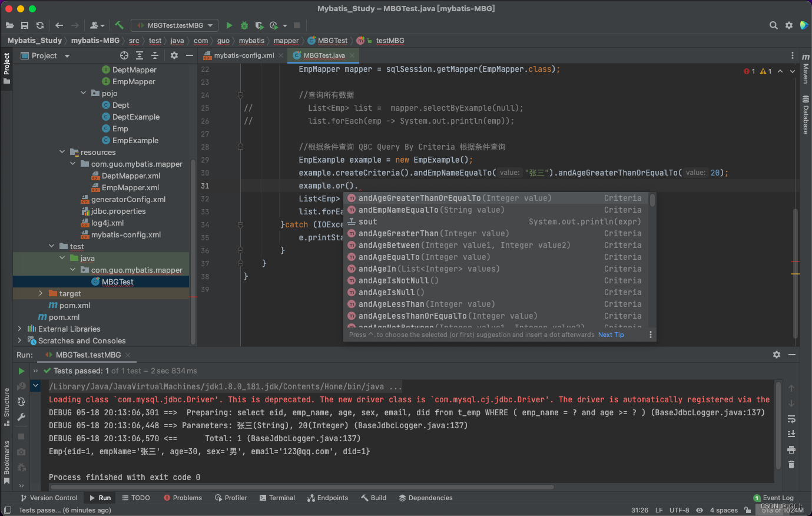Hide the Project panel with minus icon

coord(190,55)
